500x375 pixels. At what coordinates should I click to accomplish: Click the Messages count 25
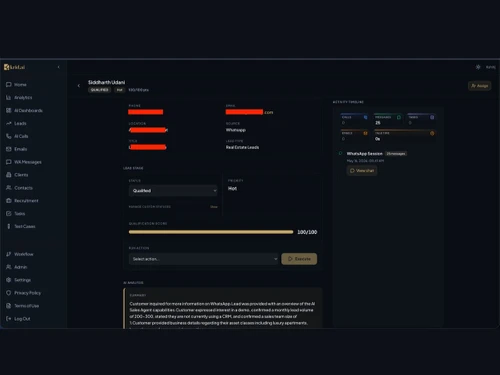(x=378, y=123)
